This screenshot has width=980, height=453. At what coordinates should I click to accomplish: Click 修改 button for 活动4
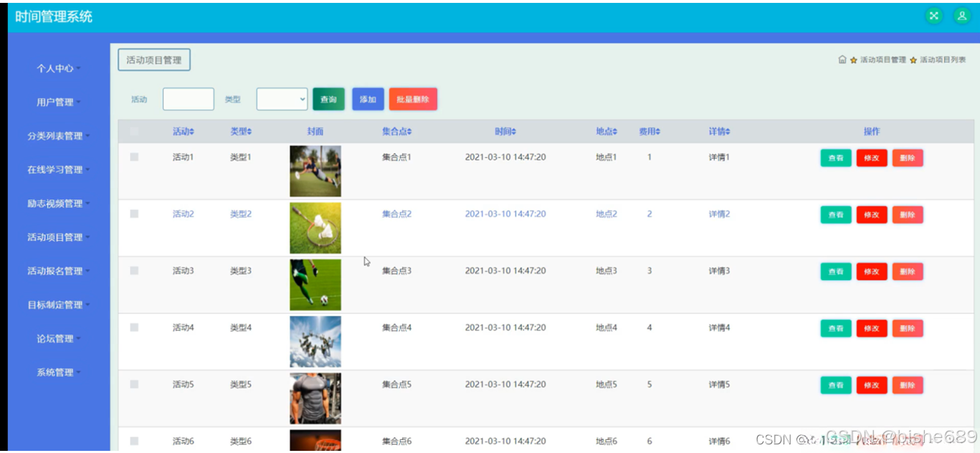[872, 328]
